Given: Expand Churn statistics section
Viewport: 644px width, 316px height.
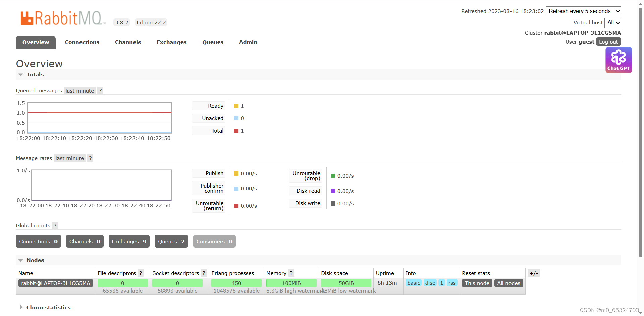Looking at the screenshot, I should 48,308.
